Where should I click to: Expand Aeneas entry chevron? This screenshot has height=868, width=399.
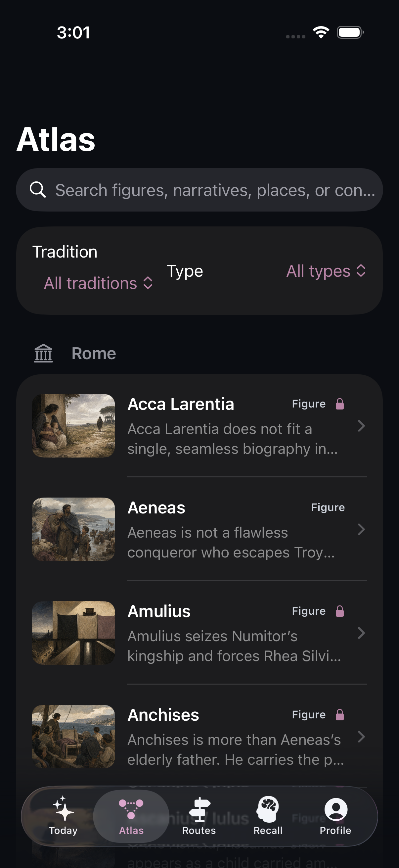click(361, 529)
